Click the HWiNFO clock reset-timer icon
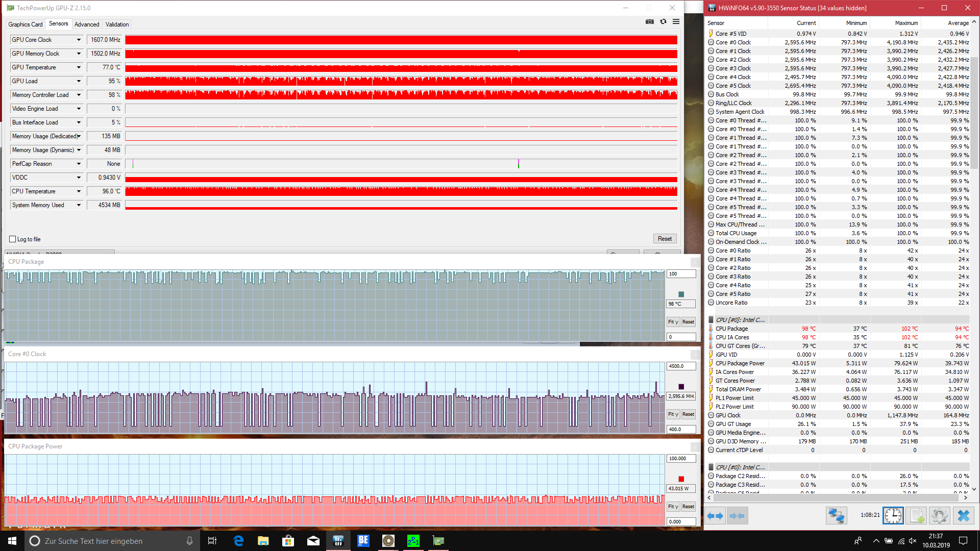This screenshot has height=551, width=980. [x=893, y=516]
